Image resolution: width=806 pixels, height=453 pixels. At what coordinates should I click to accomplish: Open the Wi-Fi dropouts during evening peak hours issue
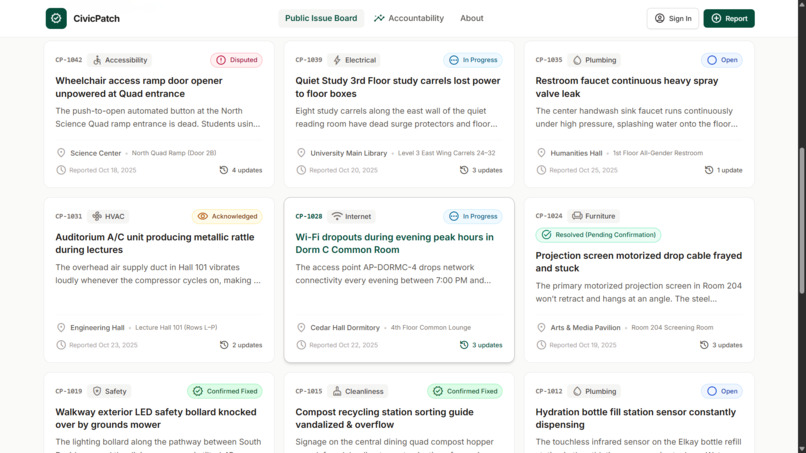(x=394, y=243)
